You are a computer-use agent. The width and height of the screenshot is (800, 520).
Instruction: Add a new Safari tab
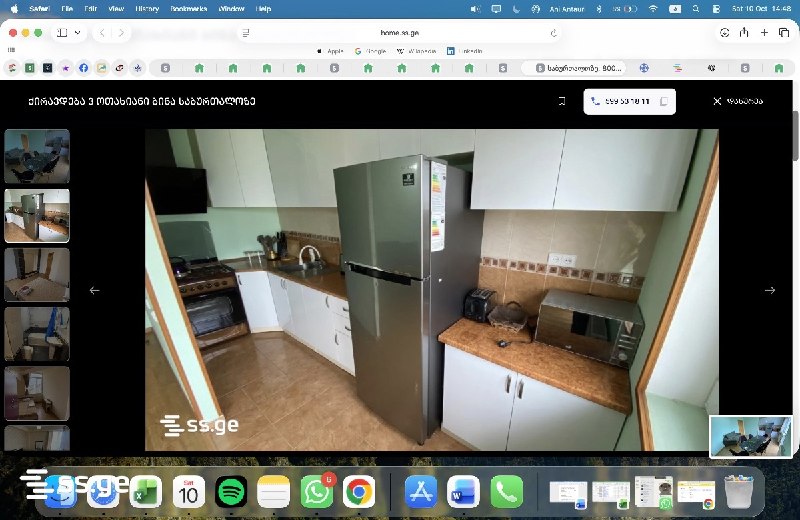click(764, 33)
